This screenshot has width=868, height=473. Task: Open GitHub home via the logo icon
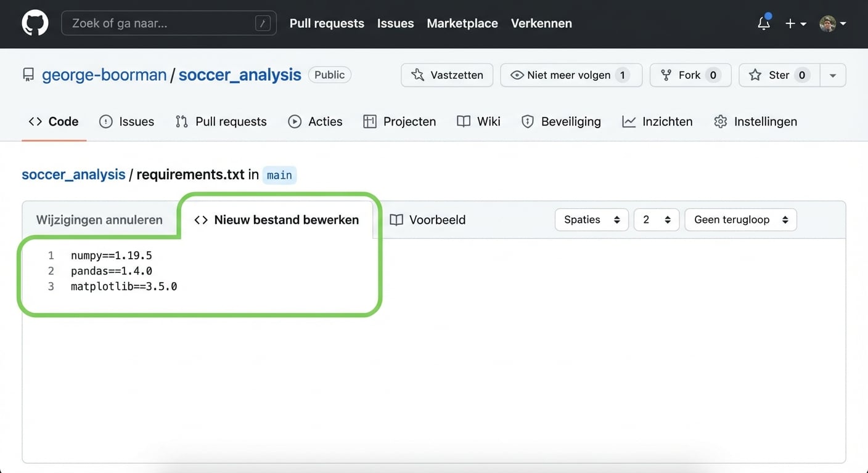[x=35, y=23]
